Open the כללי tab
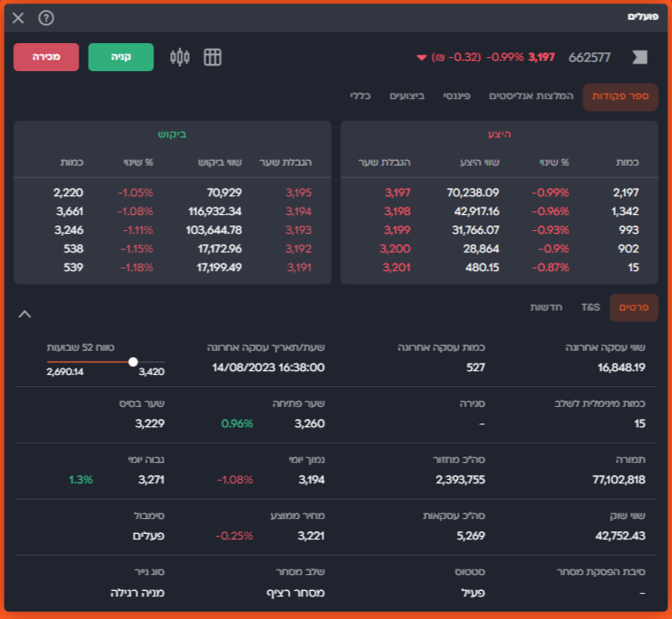The height and width of the screenshot is (619, 672). coord(362,96)
